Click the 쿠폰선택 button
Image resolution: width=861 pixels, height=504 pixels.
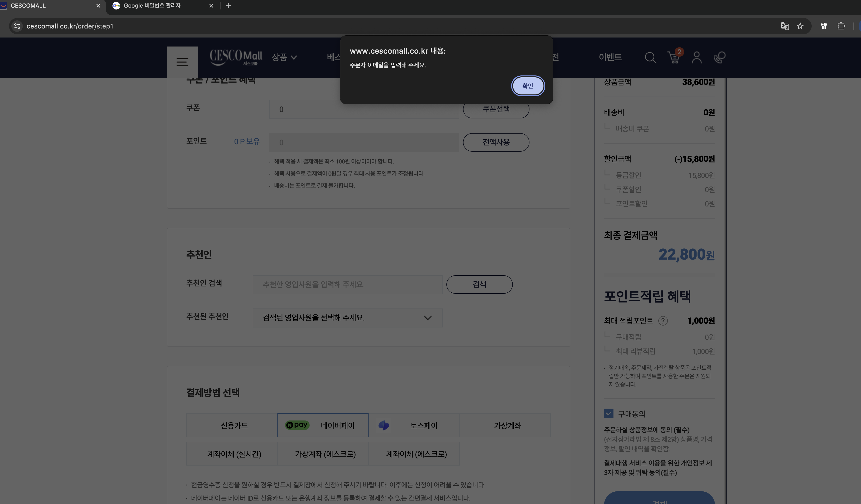496,109
